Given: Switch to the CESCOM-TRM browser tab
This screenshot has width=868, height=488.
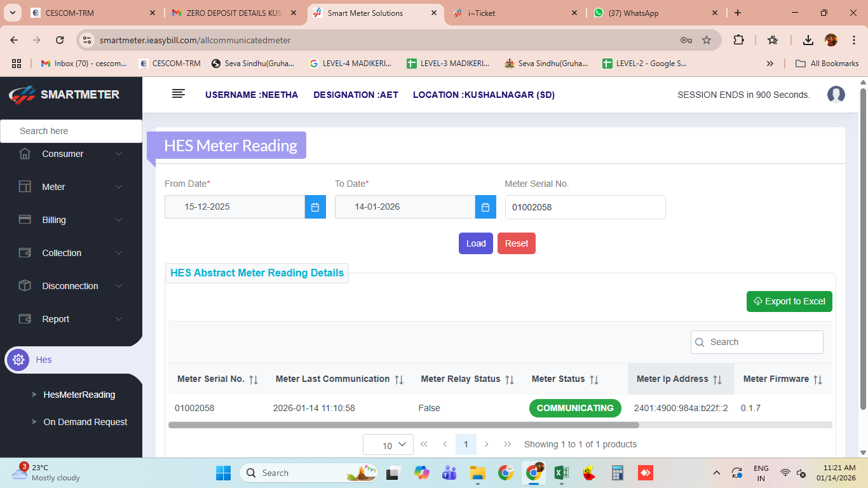Looking at the screenshot, I should (x=93, y=13).
